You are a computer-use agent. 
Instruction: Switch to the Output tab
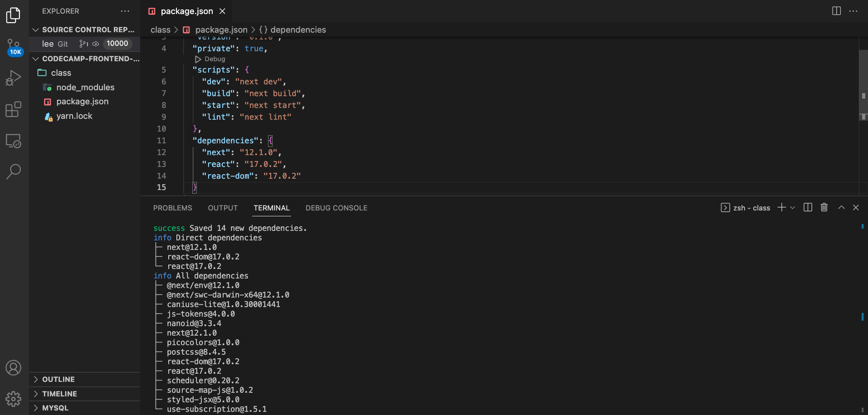[223, 208]
